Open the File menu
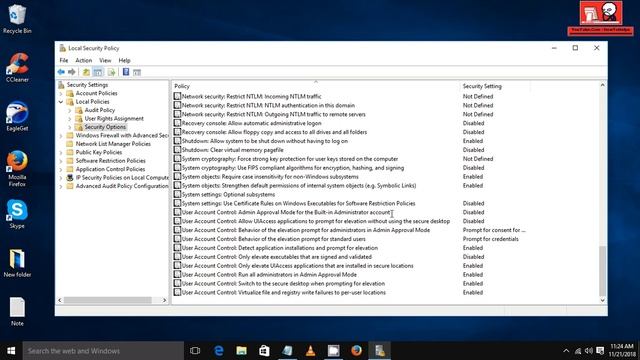This screenshot has width=640, height=360. coord(64,60)
